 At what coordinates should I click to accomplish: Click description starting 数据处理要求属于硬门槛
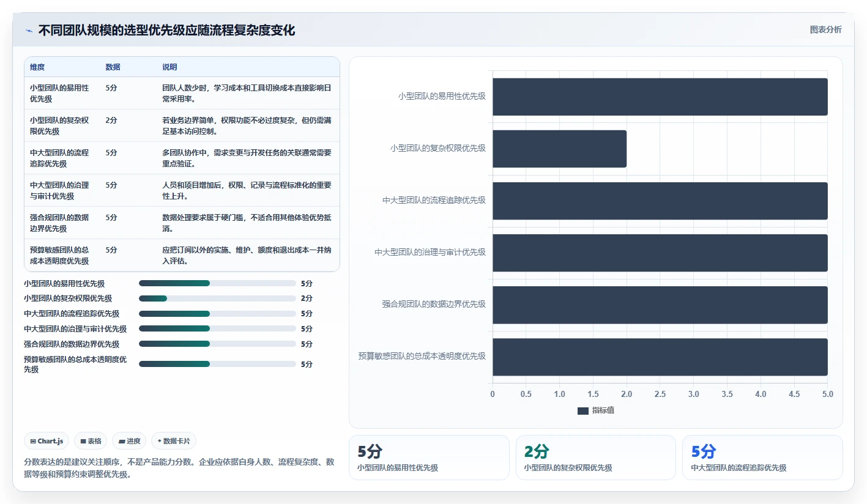pos(247,223)
